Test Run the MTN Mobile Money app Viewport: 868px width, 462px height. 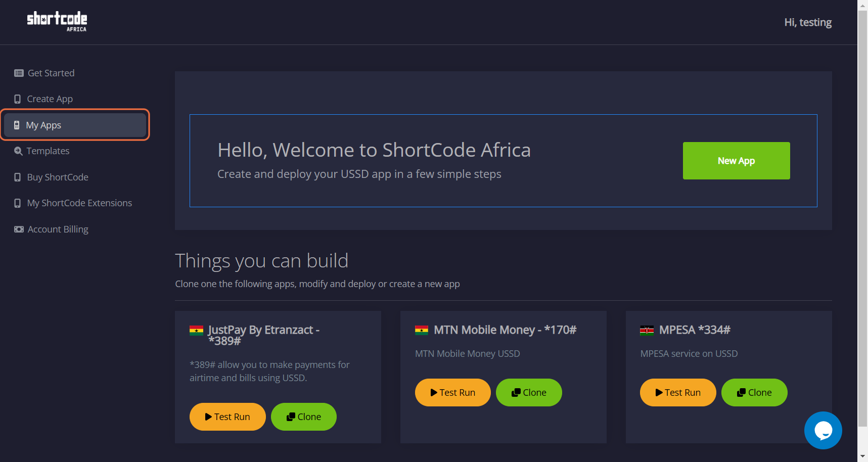coord(453,393)
